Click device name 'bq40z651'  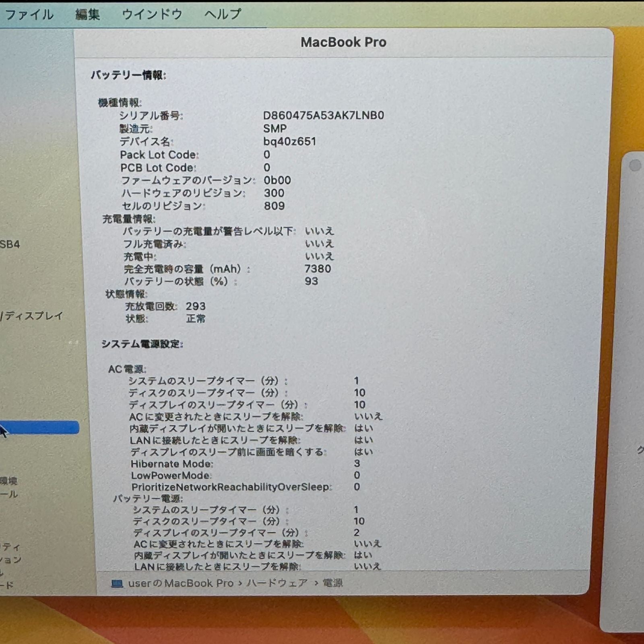(x=290, y=142)
